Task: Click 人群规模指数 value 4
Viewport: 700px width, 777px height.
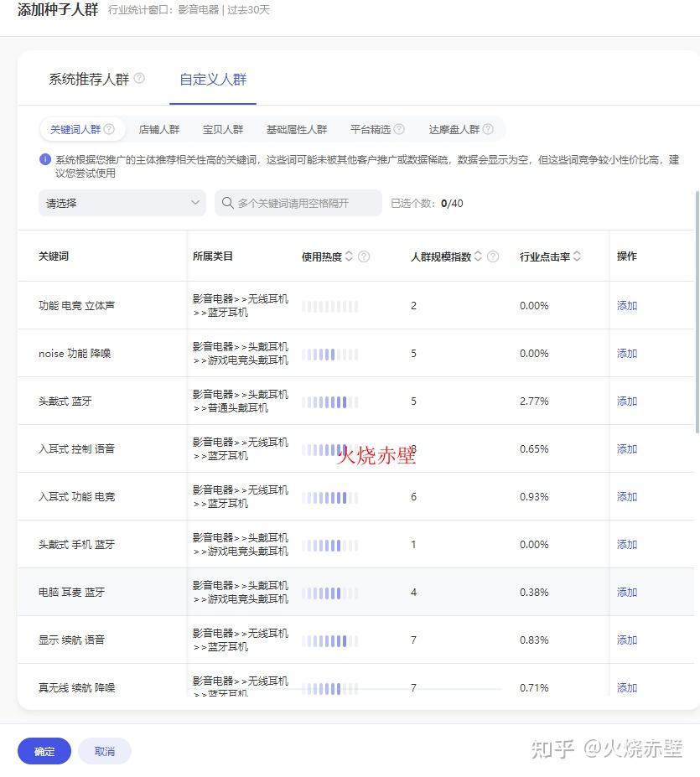Action: point(413,592)
